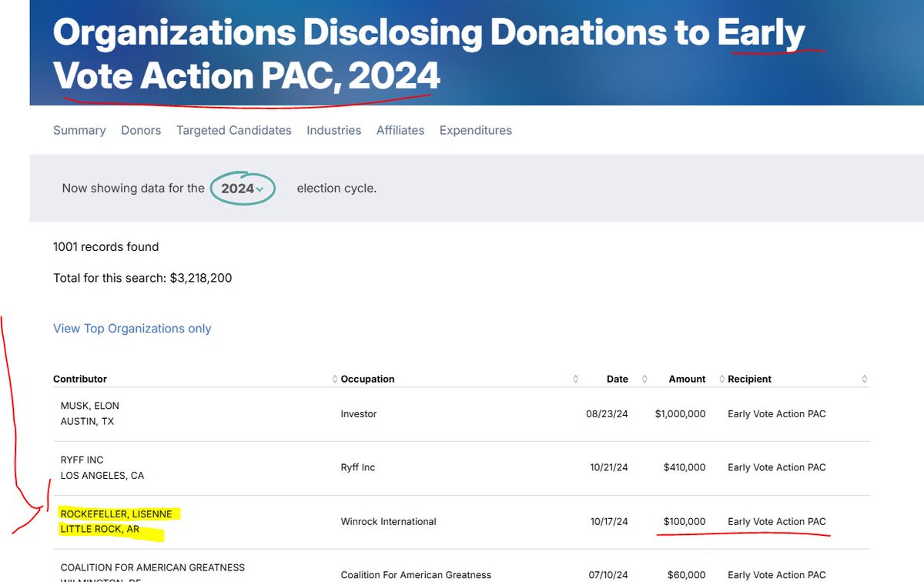
Task: Toggle the sort arrows right of Date
Action: [x=644, y=379]
